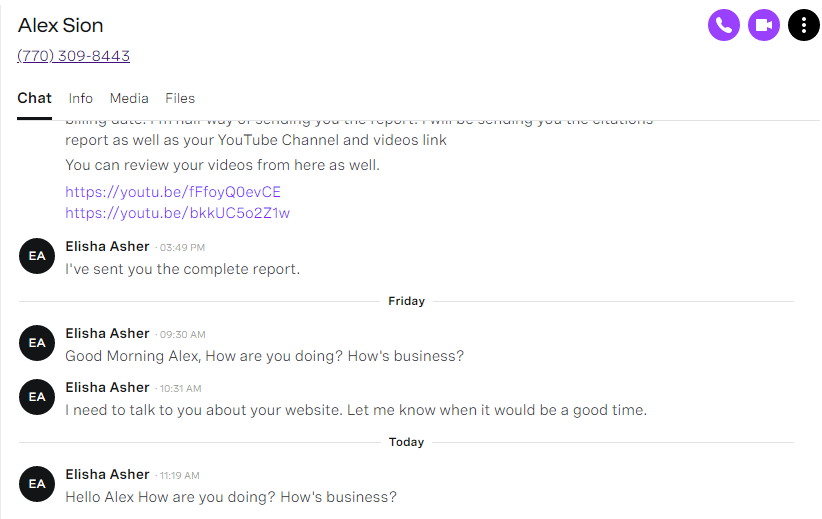Click Elisha Asher's name on the 11:19 AM message
The width and height of the screenshot is (822, 519).
(x=107, y=474)
